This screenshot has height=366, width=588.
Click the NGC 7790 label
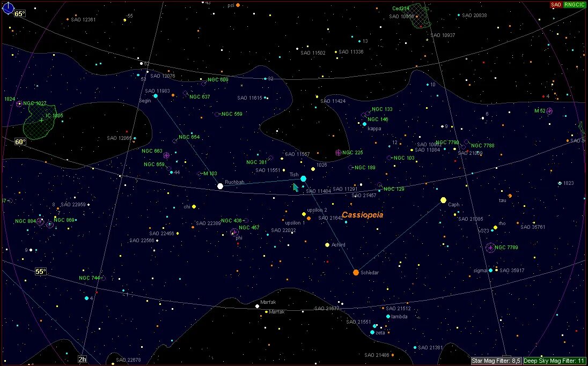click(x=447, y=143)
